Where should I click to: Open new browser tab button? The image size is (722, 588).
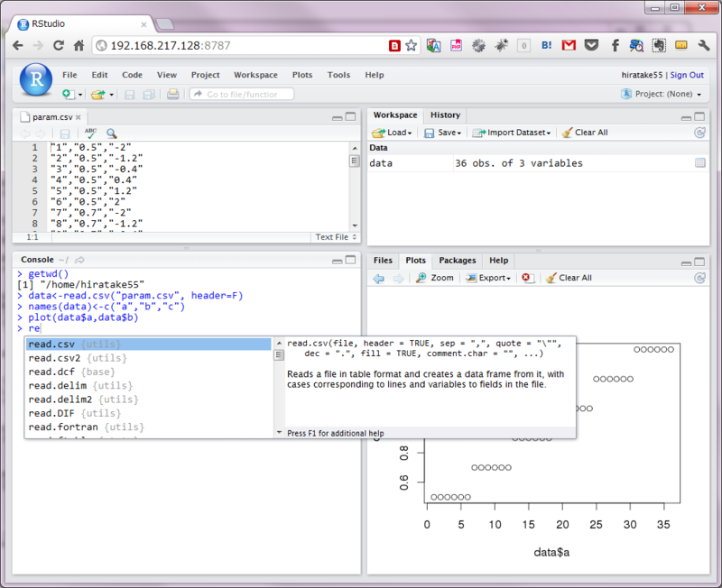tap(164, 24)
